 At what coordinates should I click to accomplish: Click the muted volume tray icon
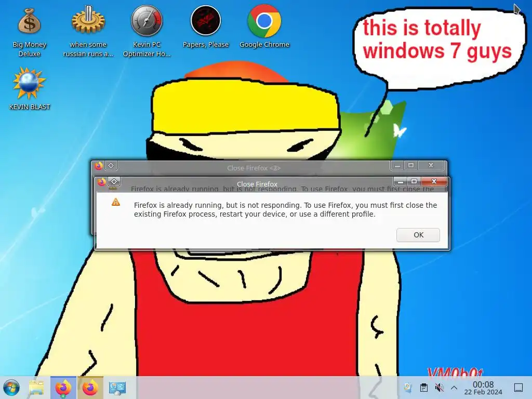click(x=440, y=388)
